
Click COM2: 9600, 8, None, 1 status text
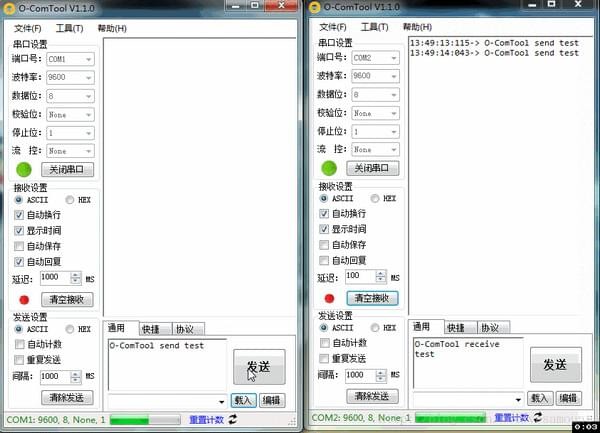pyautogui.click(x=361, y=418)
